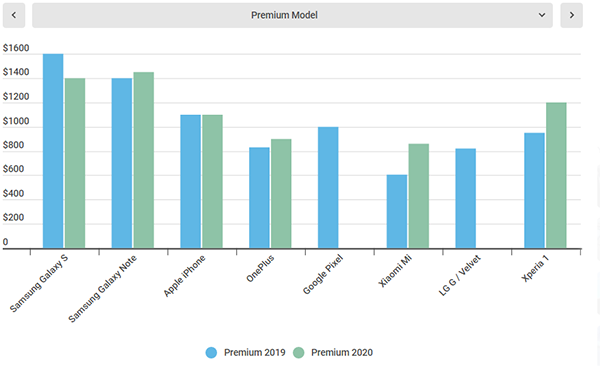Viewport: 600px width, 366px height.
Task: Click the $600 y-axis value
Action: tap(13, 169)
